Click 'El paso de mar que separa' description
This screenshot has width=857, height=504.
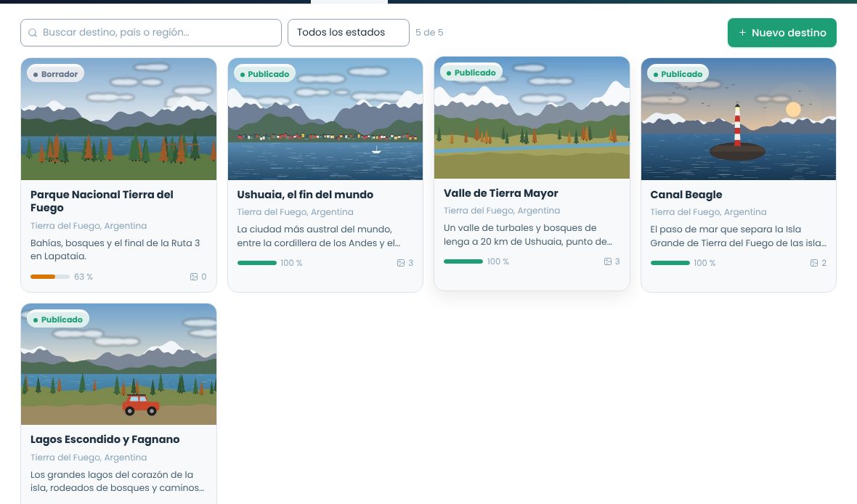[x=739, y=236]
